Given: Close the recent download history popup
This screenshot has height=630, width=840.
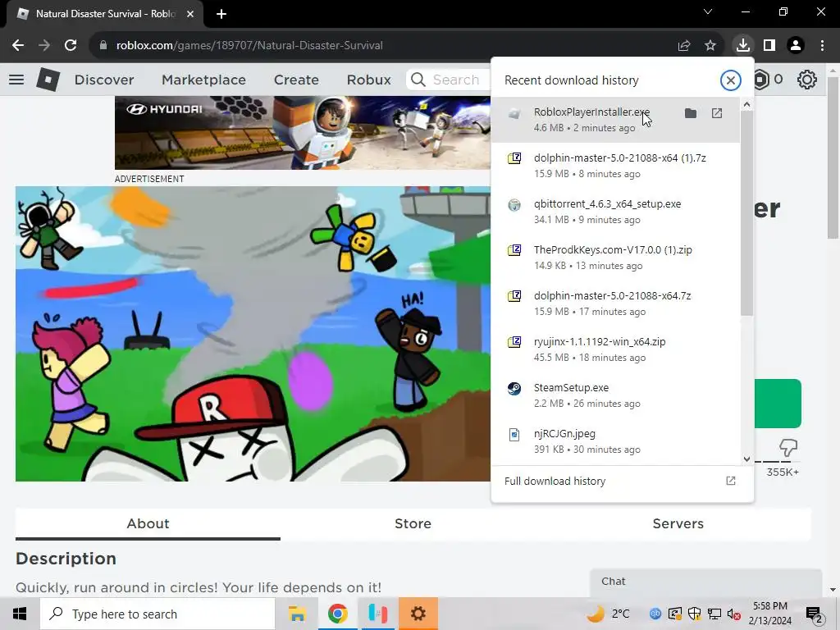Looking at the screenshot, I should (x=730, y=80).
